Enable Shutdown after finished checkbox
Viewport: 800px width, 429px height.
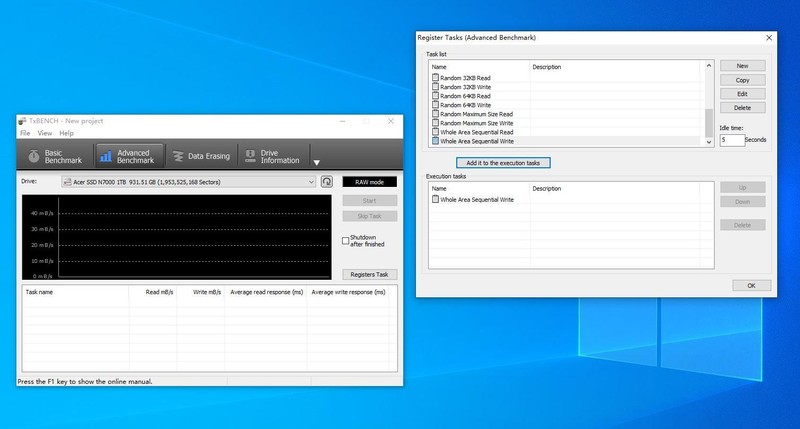point(346,240)
